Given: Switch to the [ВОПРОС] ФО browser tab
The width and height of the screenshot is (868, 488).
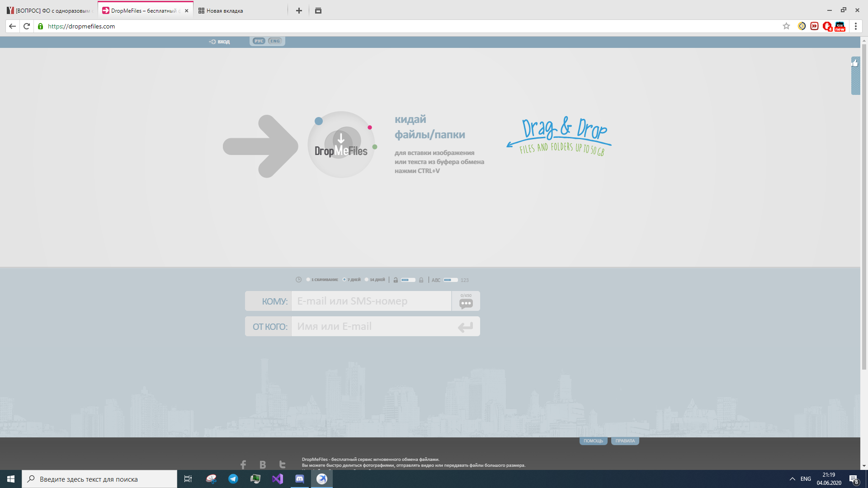Looking at the screenshot, I should [49, 10].
